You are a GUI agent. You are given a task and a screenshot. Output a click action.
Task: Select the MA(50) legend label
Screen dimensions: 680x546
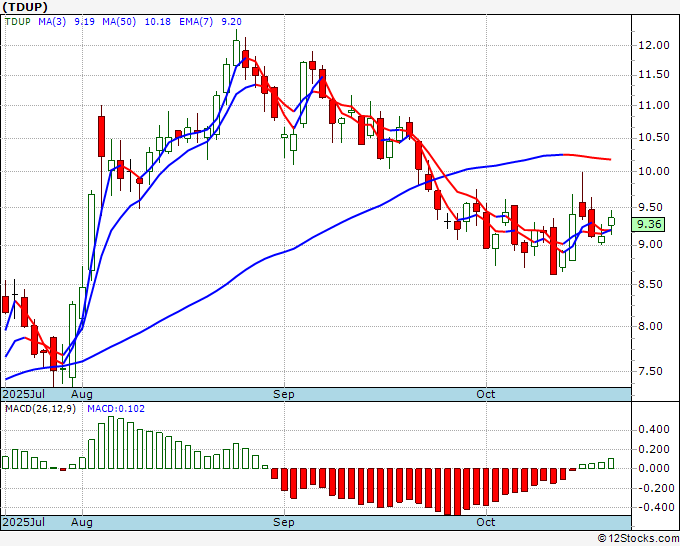(119, 22)
